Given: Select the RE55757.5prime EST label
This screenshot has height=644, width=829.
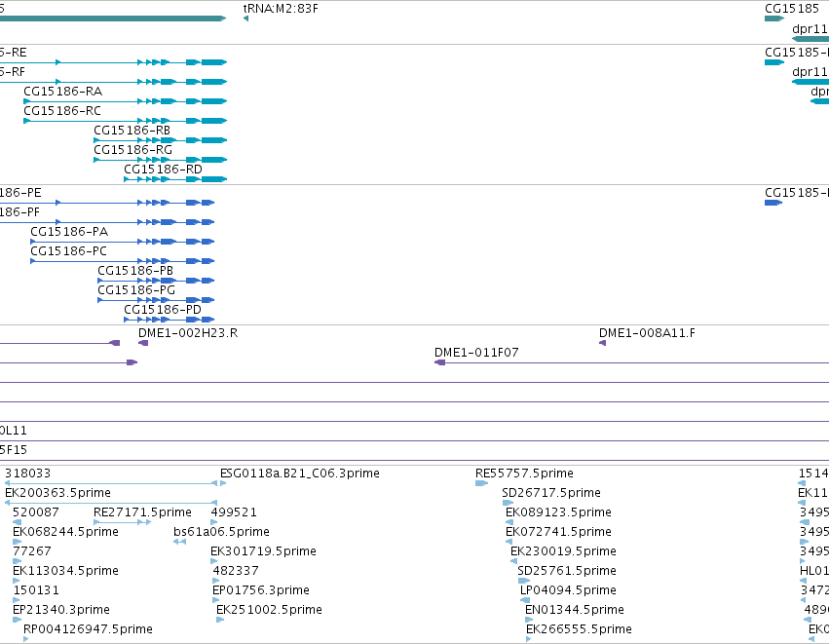Looking at the screenshot, I should 524,474.
